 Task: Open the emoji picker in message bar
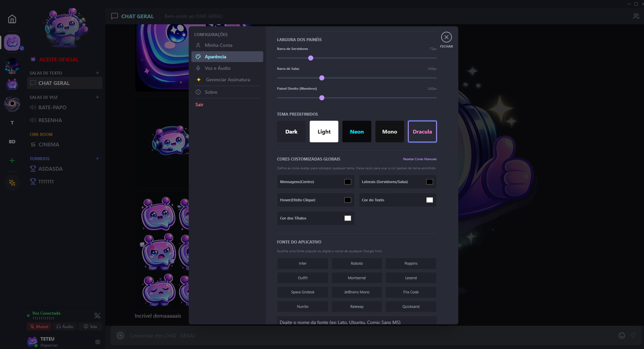(622, 336)
